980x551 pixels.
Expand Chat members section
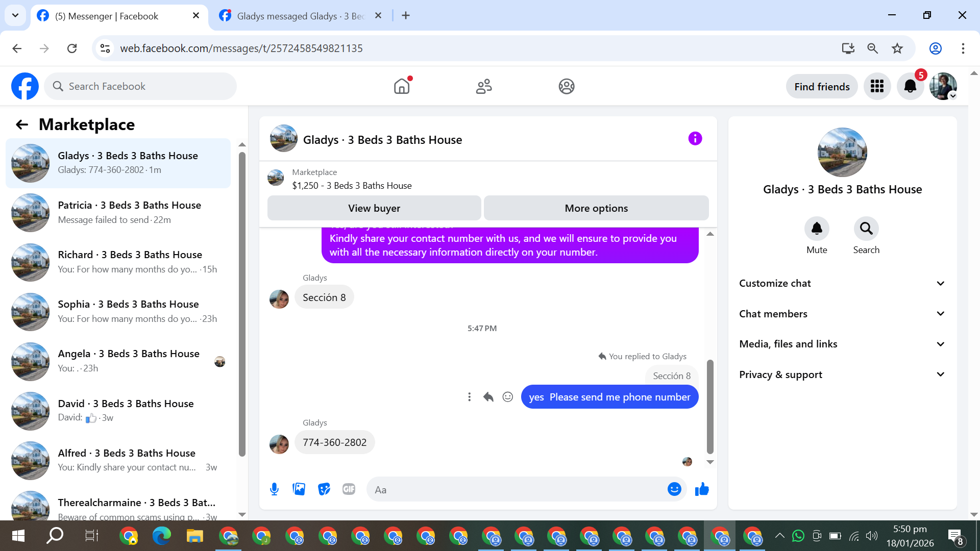tap(842, 314)
